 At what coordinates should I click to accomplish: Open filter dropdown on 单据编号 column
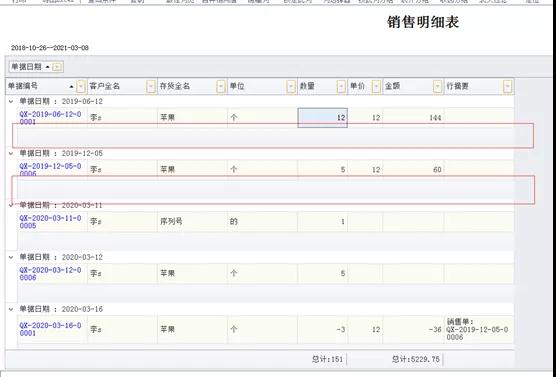(81, 86)
